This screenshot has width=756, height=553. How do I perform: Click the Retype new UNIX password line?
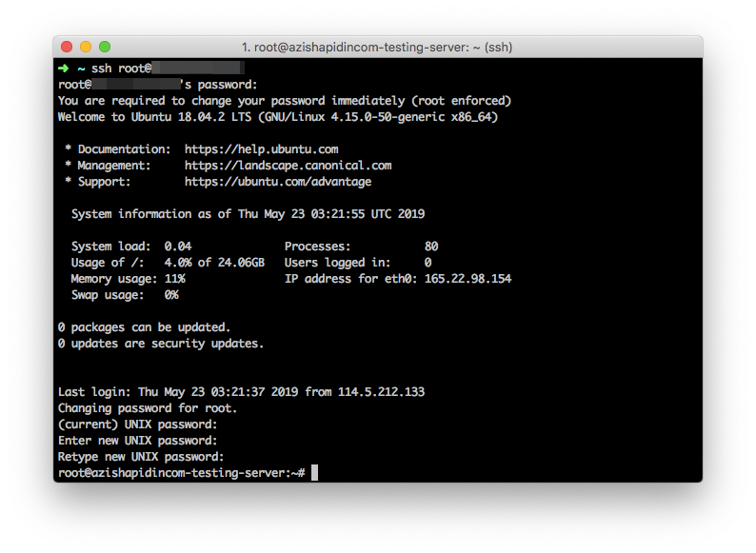141,457
